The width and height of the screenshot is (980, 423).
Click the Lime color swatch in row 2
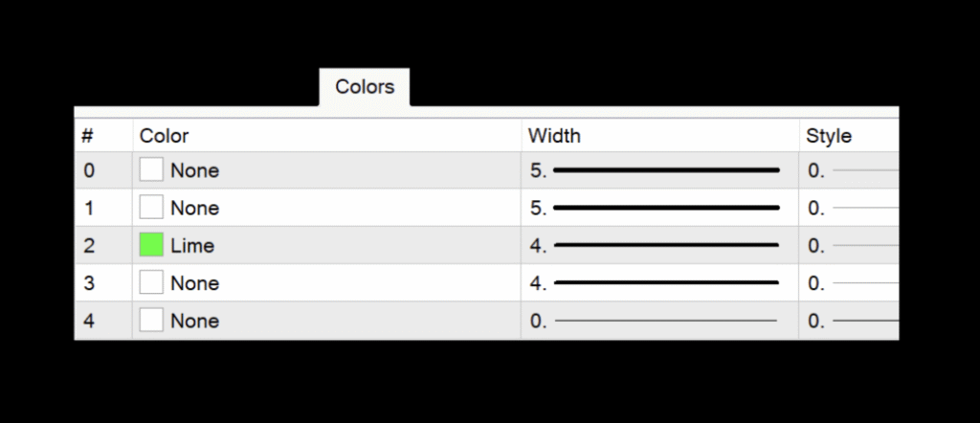pyautogui.click(x=151, y=246)
